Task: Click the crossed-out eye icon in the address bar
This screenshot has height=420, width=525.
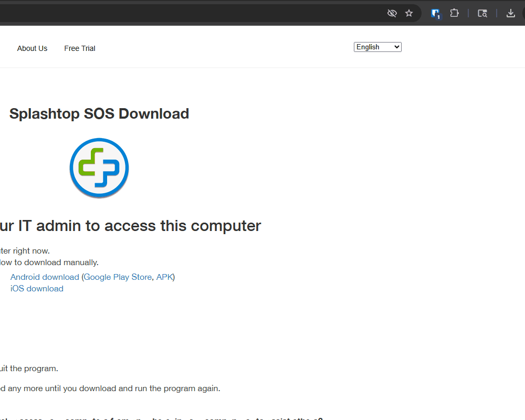Action: (392, 13)
